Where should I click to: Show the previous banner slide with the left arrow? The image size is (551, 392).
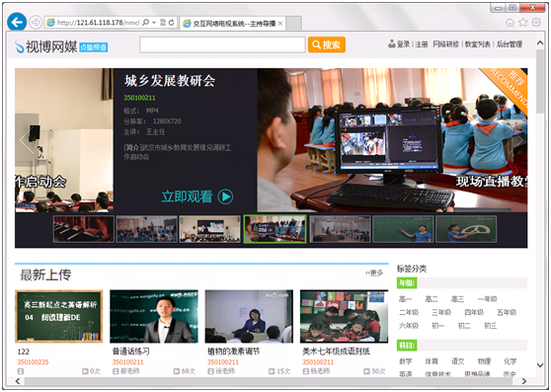point(26,140)
